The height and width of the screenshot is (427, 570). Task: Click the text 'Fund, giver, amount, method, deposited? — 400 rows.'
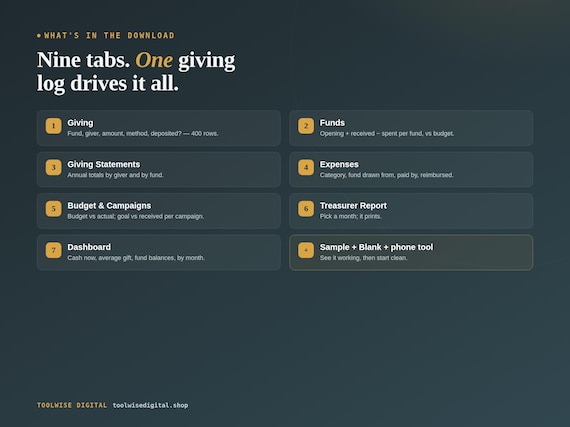[x=143, y=133]
